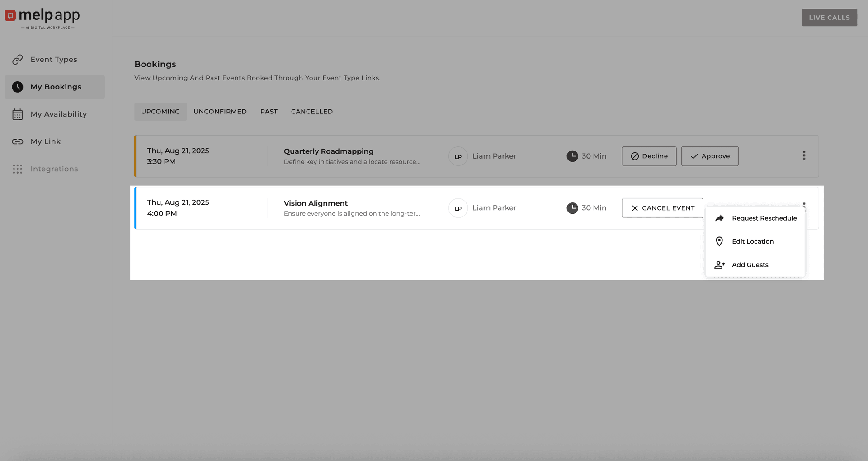Choose Add Guests from the context menu
868x461 pixels.
pos(750,264)
